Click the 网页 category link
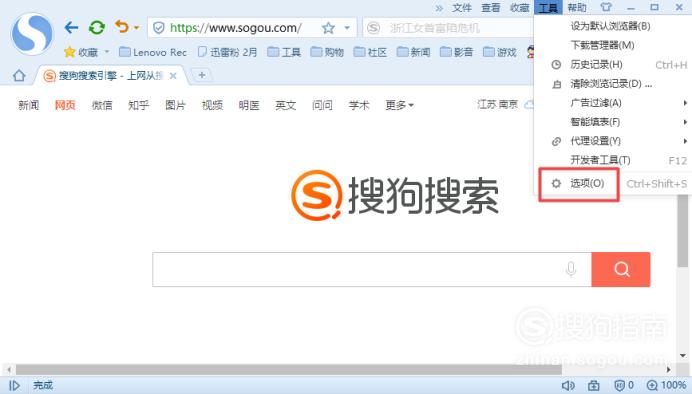692x394 pixels. pyautogui.click(x=65, y=105)
